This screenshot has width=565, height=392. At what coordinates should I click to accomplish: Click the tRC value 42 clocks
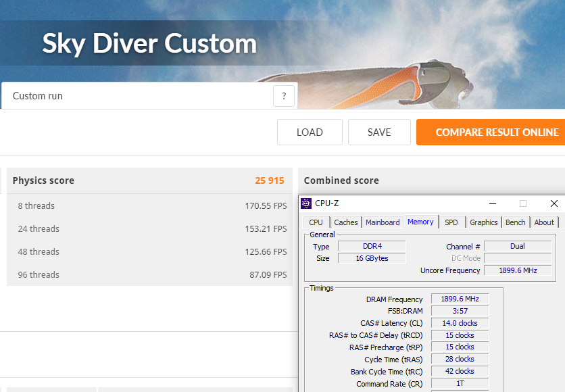pyautogui.click(x=460, y=371)
